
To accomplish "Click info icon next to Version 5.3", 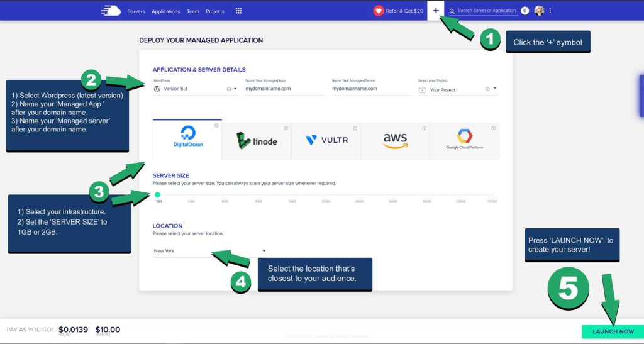I will tap(229, 89).
